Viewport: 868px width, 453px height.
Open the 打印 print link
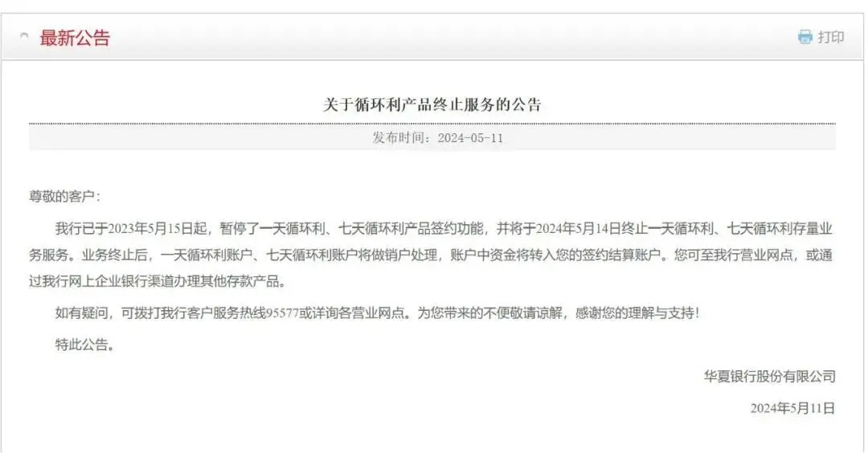point(830,37)
